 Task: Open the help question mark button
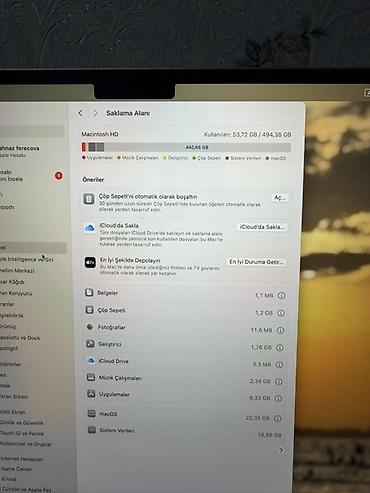281,451
